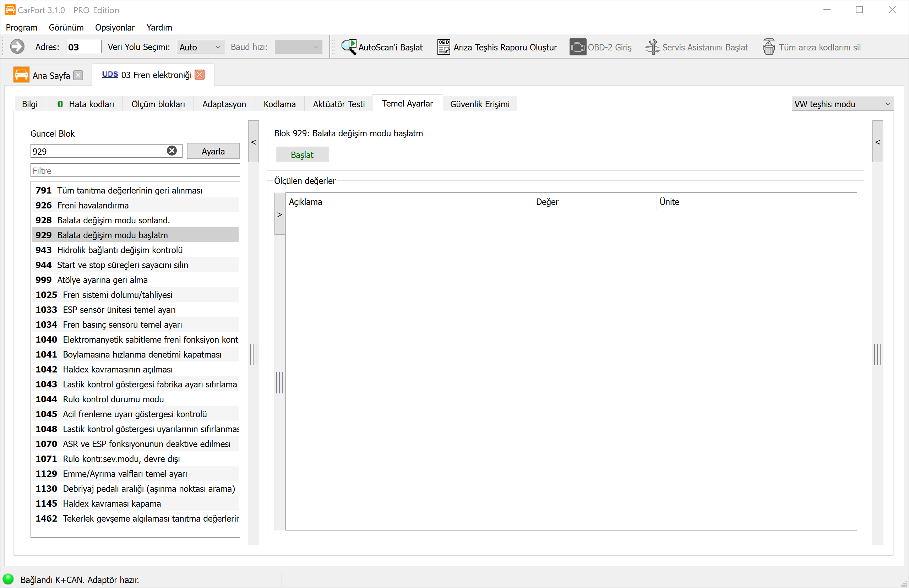
Task: Launch Servis Asistanını Başlat tool icon
Action: (x=652, y=47)
